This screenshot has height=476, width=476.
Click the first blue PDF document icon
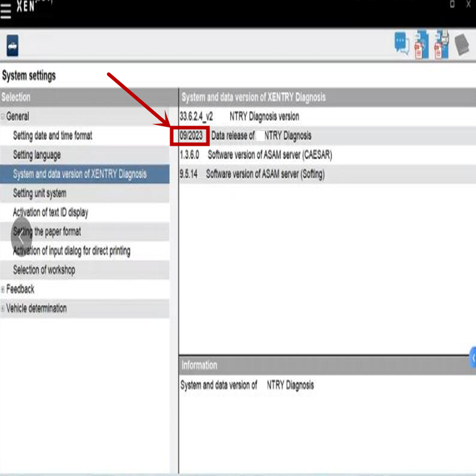click(422, 45)
